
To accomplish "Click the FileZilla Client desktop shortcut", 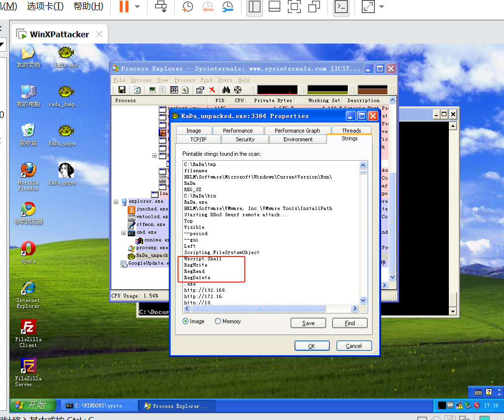I will coord(28,333).
